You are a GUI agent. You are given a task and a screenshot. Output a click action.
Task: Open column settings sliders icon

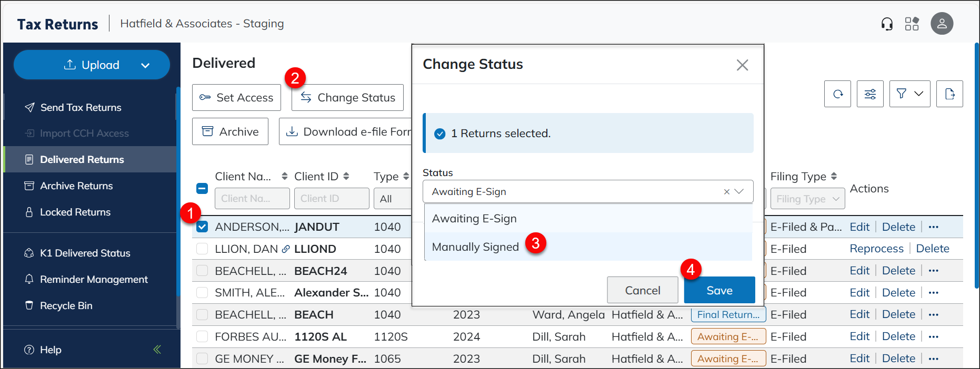[870, 94]
